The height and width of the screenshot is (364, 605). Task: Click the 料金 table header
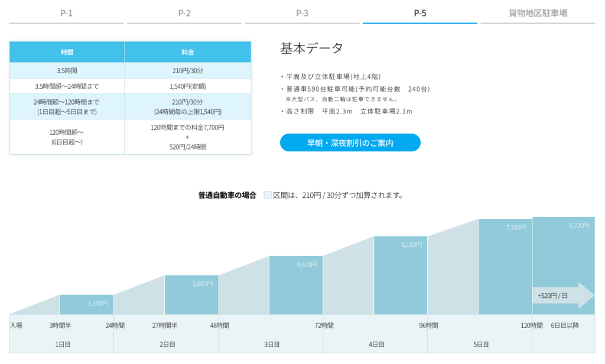tap(188, 52)
